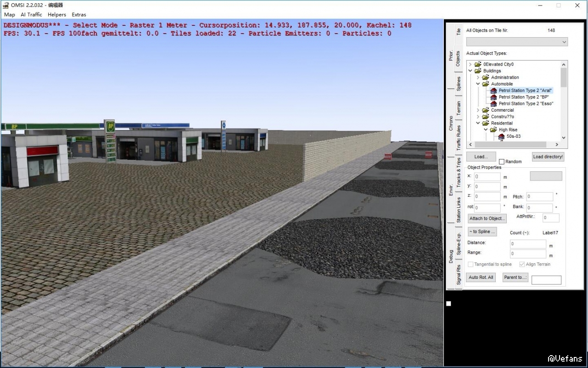Screen dimensions: 588x368
Task: Expand the Commercial tree node
Action: click(478, 110)
